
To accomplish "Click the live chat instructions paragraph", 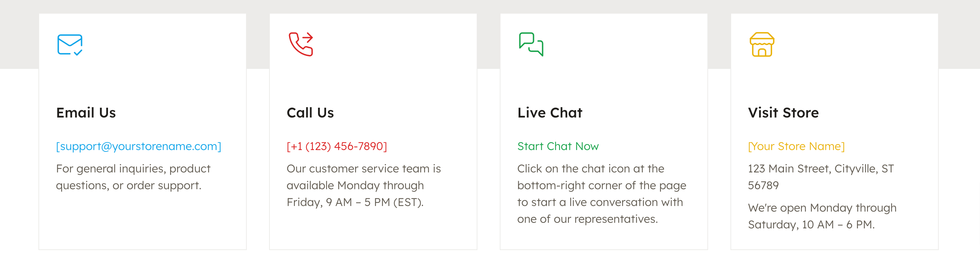I will [x=601, y=194].
